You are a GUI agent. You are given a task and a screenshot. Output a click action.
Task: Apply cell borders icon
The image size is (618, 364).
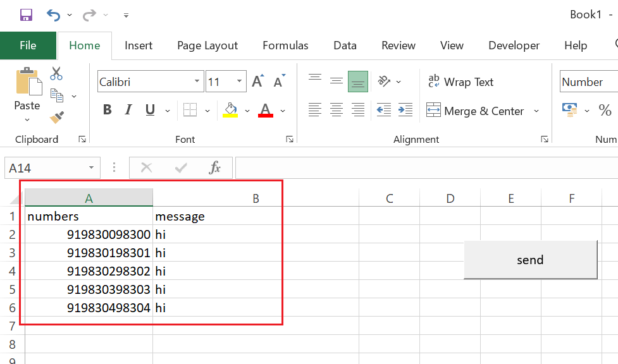[190, 110]
